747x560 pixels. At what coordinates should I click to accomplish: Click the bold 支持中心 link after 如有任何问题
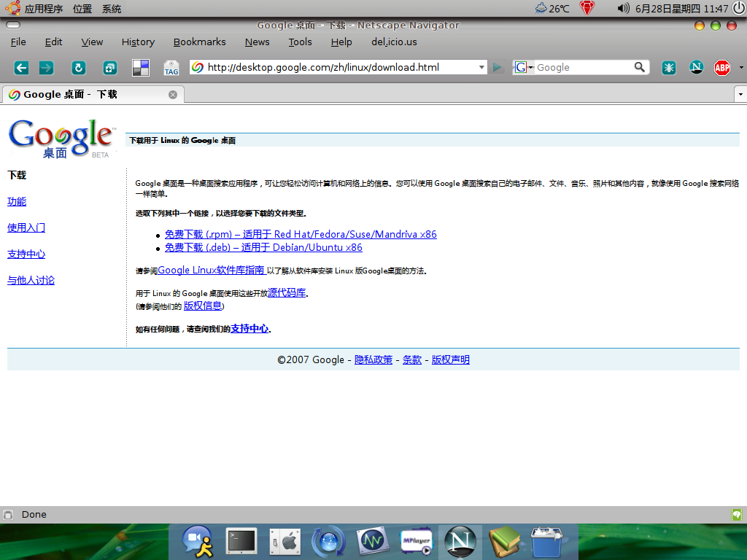coord(249,329)
